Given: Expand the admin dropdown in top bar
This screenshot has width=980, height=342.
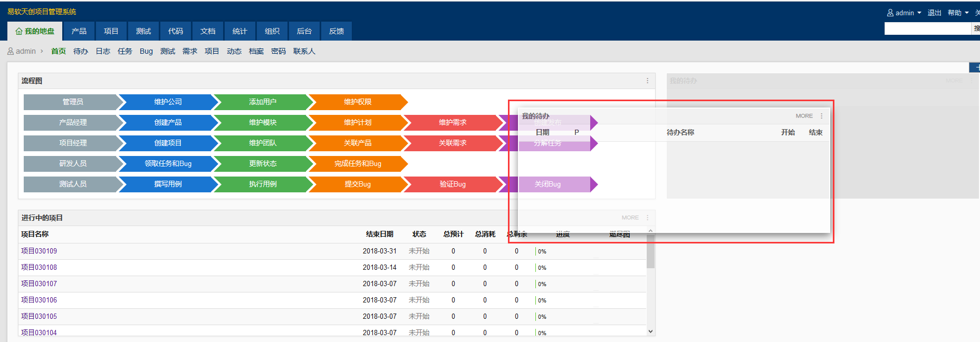Looking at the screenshot, I should [904, 13].
